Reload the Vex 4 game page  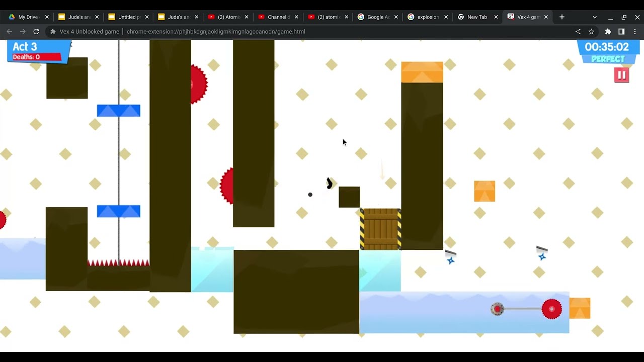click(x=36, y=31)
